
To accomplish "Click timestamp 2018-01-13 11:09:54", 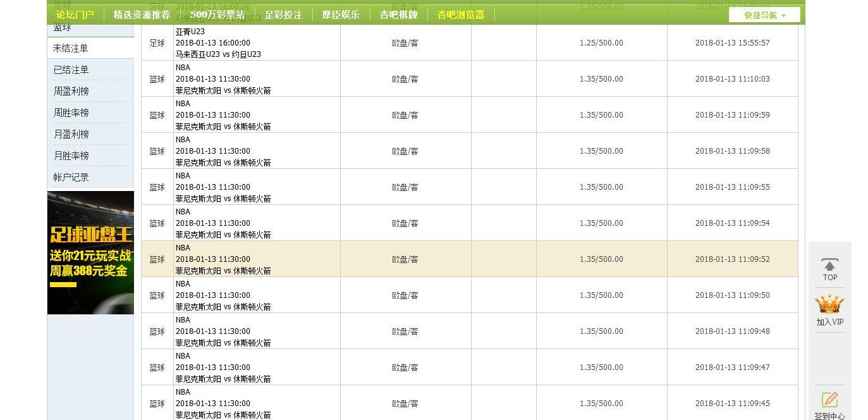I will 732,223.
